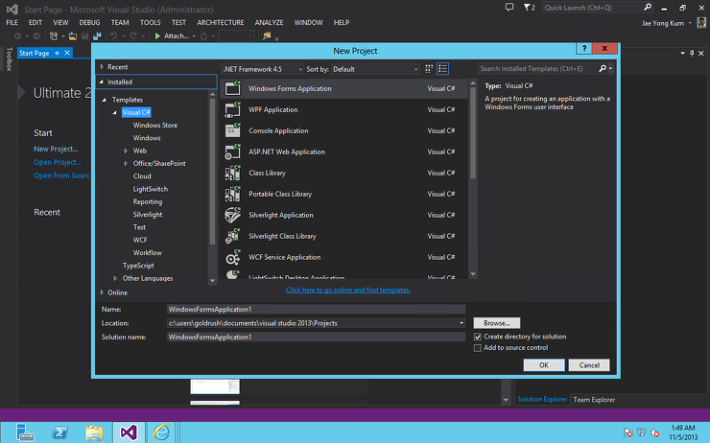This screenshot has height=443, width=710.
Task: Collapse the Installed section
Action: 102,82
